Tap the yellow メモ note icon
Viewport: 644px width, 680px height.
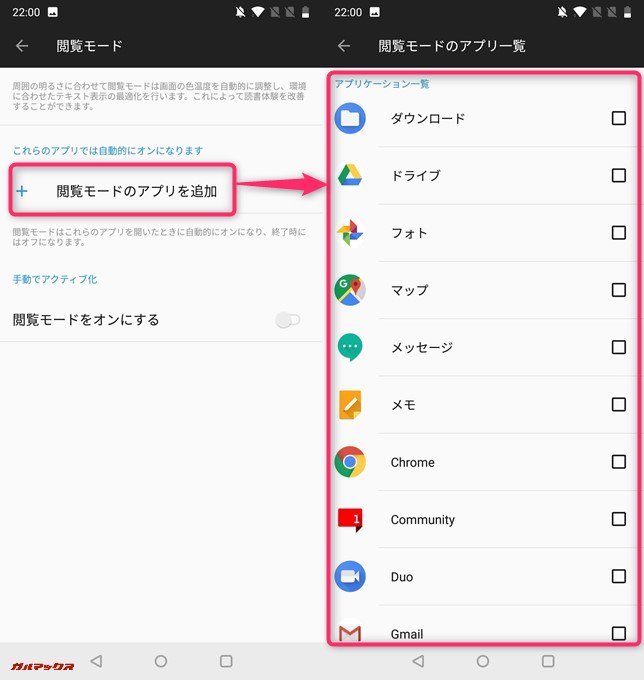pyautogui.click(x=349, y=405)
